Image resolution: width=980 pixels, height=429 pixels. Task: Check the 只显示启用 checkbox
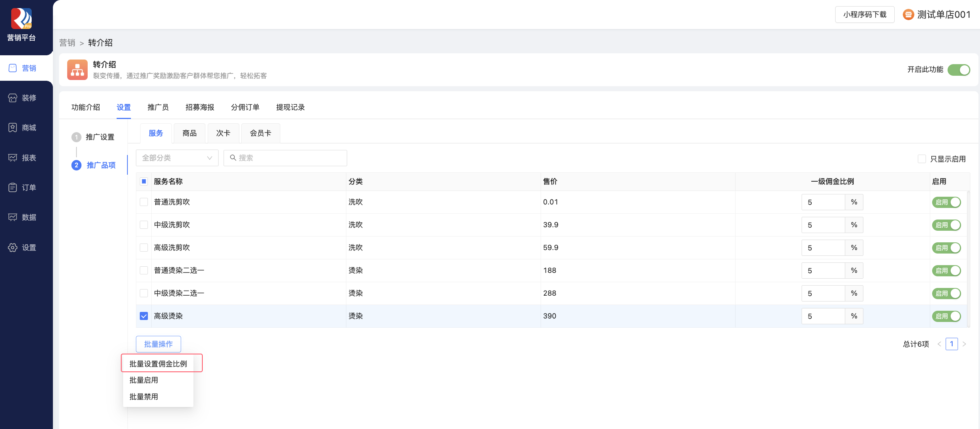tap(922, 159)
